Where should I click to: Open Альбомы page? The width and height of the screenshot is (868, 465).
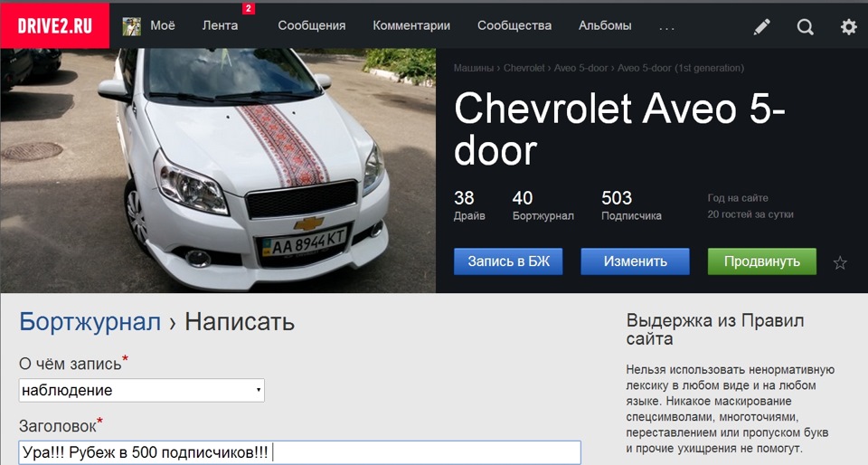[605, 25]
